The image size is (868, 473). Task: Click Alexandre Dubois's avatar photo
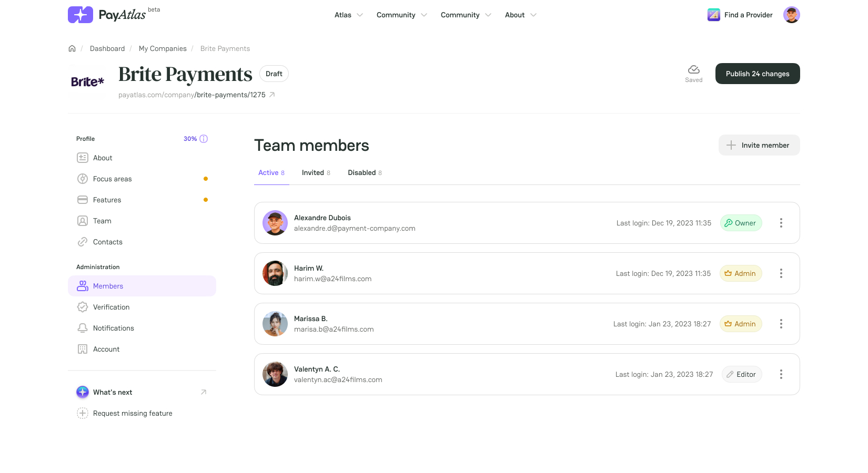(x=275, y=223)
